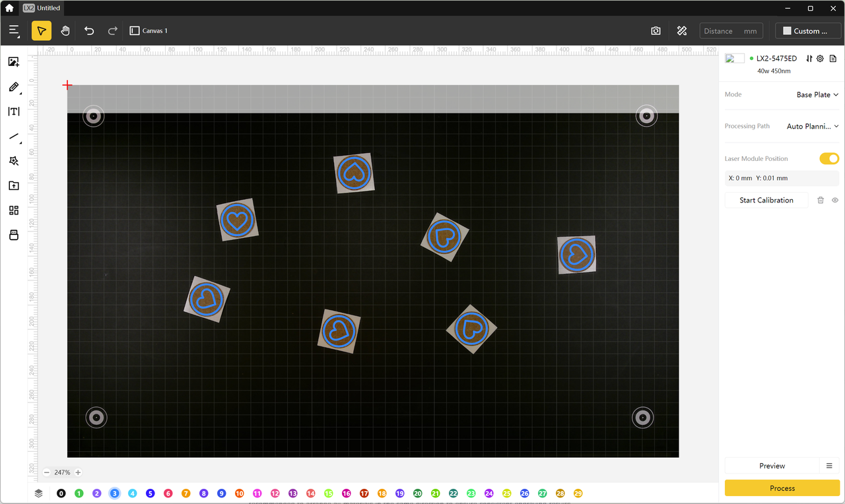Select the gold layer color 29
The height and width of the screenshot is (504, 845).
[578, 493]
